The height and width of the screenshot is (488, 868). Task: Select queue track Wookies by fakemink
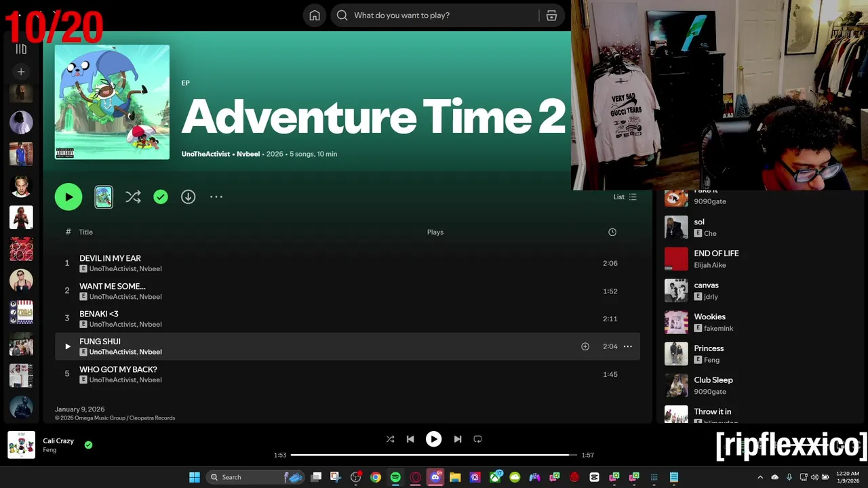[x=760, y=322]
